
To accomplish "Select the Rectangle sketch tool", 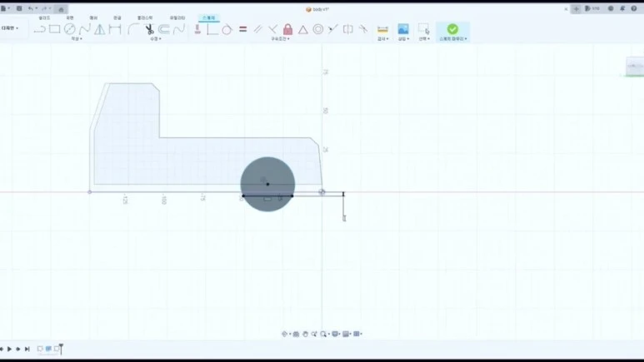I will click(55, 29).
